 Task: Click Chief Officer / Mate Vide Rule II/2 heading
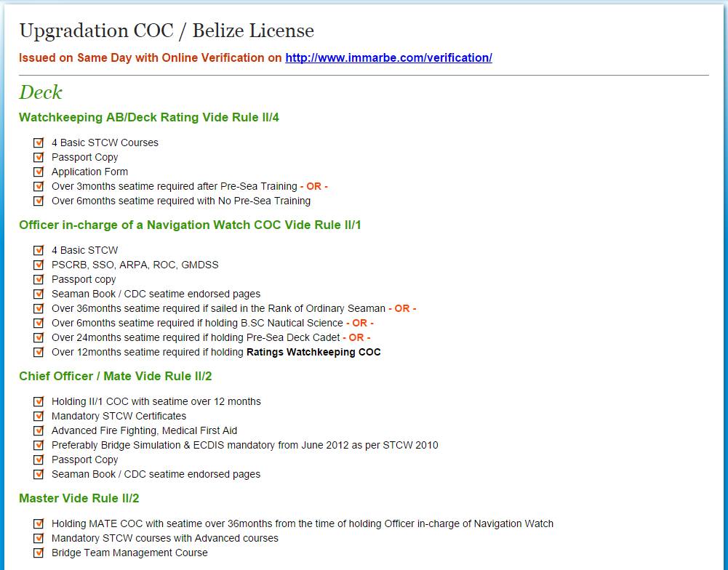115,377
